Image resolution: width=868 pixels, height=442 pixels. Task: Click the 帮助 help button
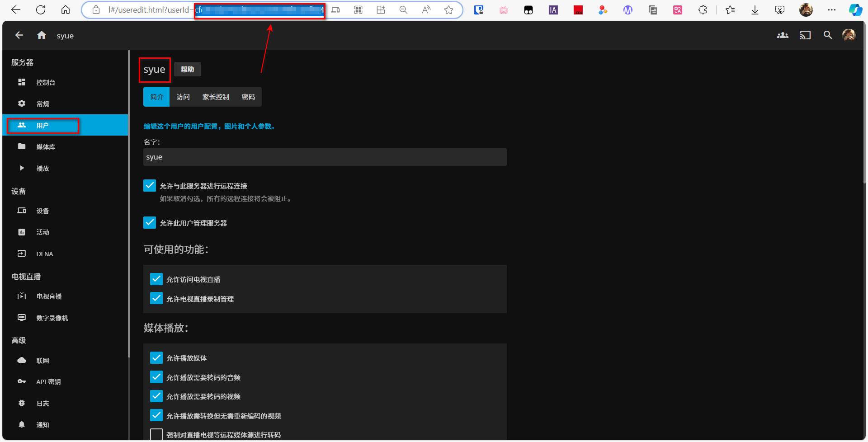tap(187, 69)
